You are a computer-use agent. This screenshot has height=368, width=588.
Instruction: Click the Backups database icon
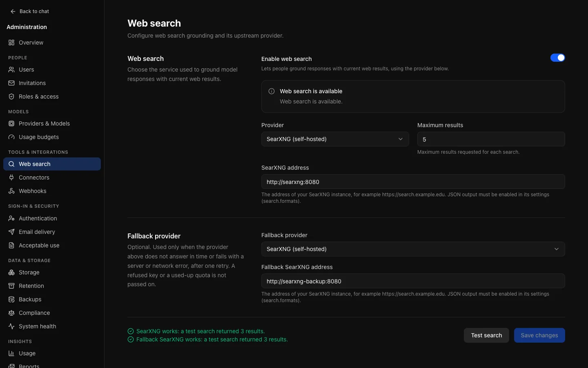(x=11, y=299)
